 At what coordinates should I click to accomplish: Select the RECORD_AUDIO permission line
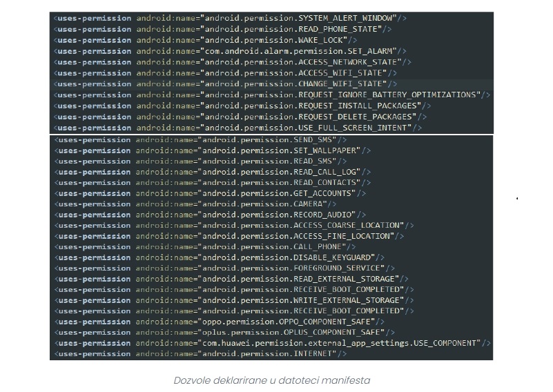pos(210,215)
